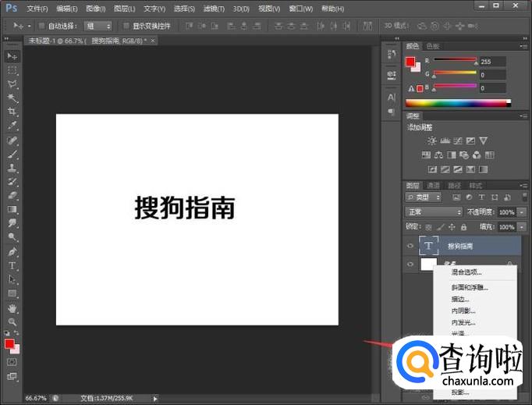Hide the background layer eye icon
Screen dimensions: 532x405
coord(410,264)
